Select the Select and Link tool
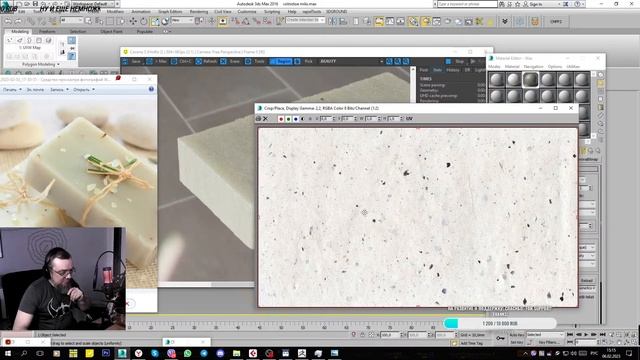 point(32,21)
